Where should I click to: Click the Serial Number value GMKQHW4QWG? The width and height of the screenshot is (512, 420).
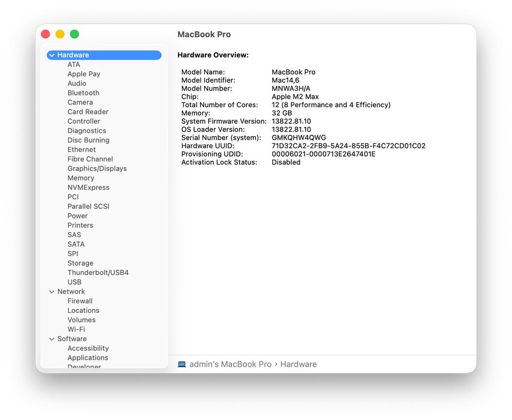click(x=299, y=138)
